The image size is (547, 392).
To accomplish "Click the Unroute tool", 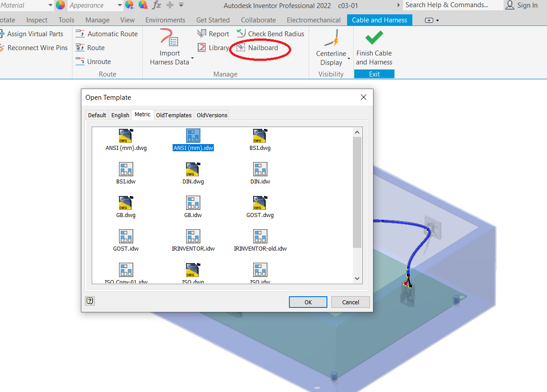I will click(93, 61).
